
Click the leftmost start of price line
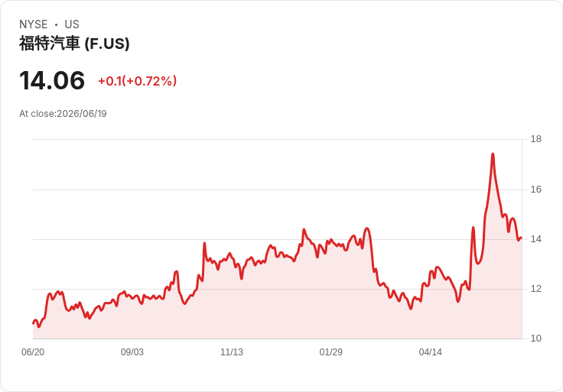click(33, 323)
